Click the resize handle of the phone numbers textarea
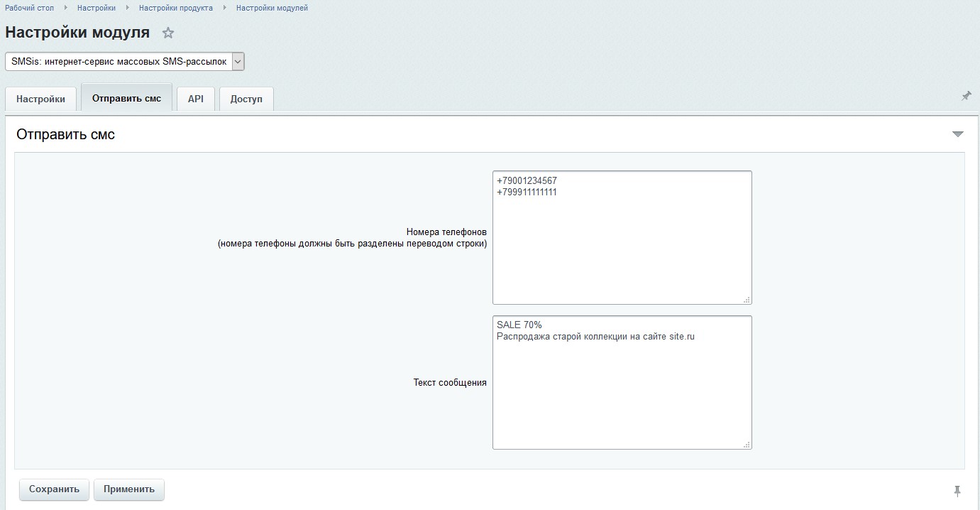This screenshot has width=980, height=510. tap(747, 300)
